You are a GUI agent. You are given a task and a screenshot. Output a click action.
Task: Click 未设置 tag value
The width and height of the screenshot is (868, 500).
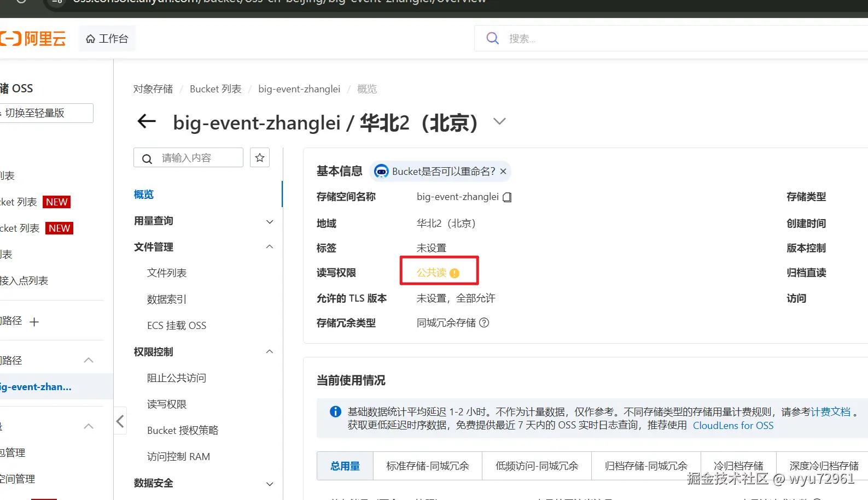click(432, 248)
